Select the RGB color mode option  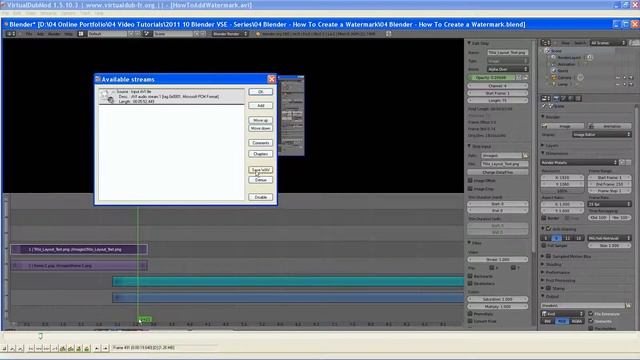click(562, 321)
